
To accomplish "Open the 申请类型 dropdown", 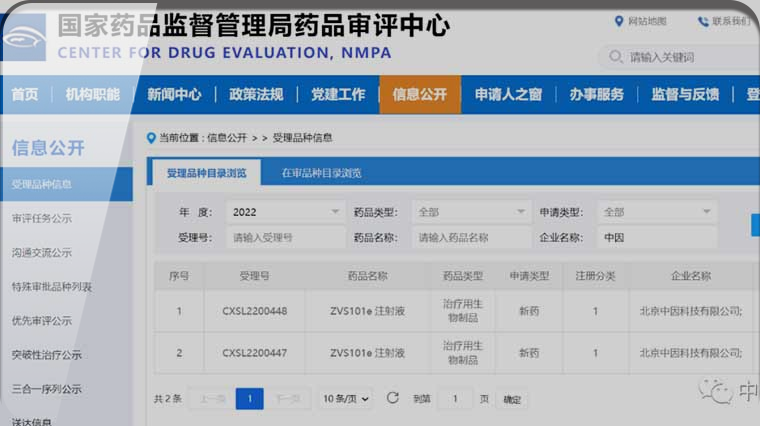I will pyautogui.click(x=657, y=212).
